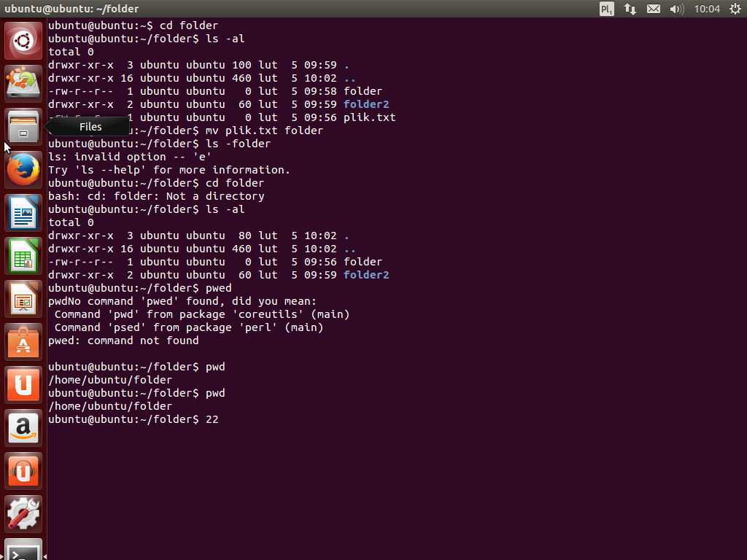Open the sound volume indicator
Image resolution: width=747 pixels, height=560 pixels.
pos(677,9)
